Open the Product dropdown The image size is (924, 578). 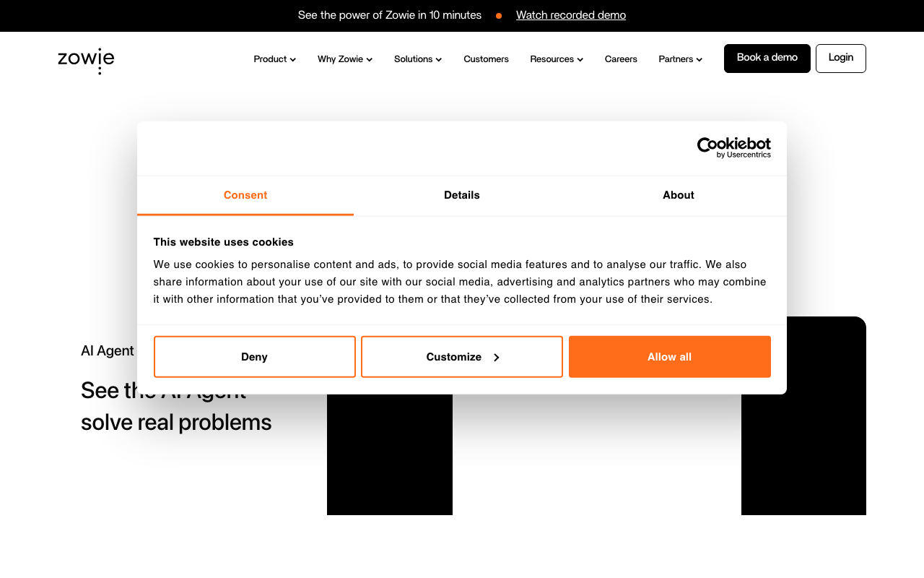274,59
